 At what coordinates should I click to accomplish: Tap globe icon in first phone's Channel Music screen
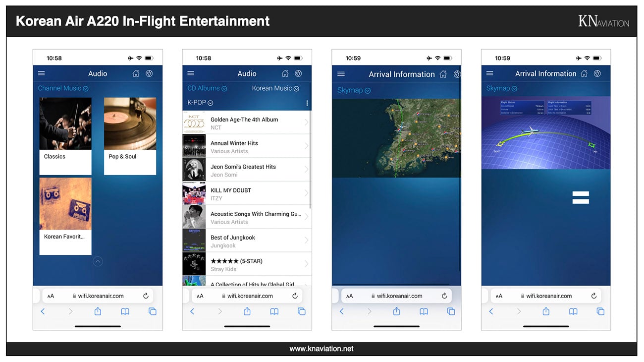(x=149, y=73)
